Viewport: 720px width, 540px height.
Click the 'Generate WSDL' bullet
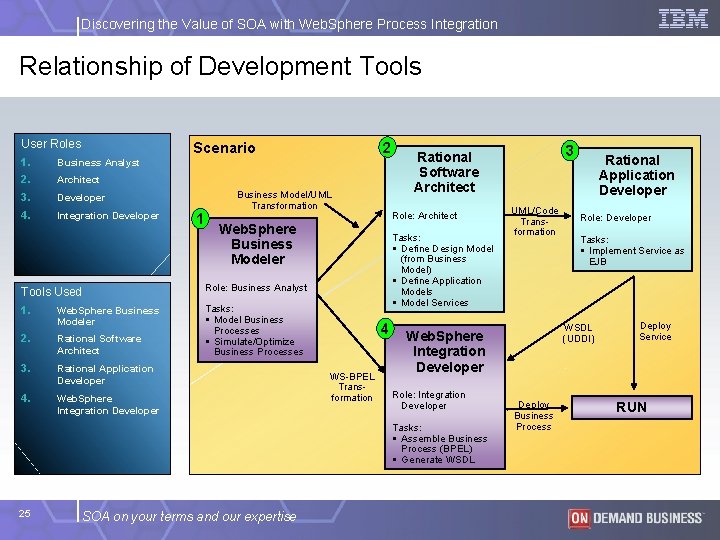click(433, 460)
